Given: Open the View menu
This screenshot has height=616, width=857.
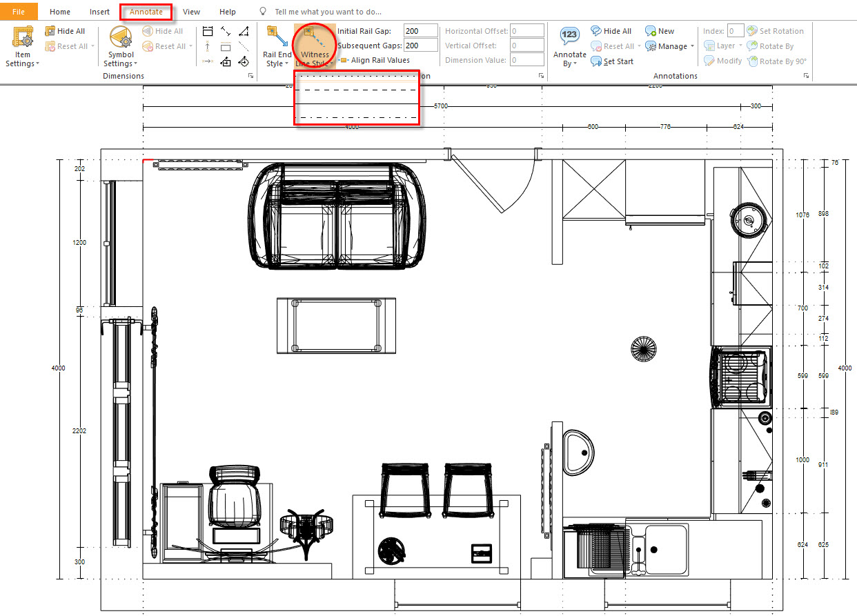Looking at the screenshot, I should (x=191, y=11).
